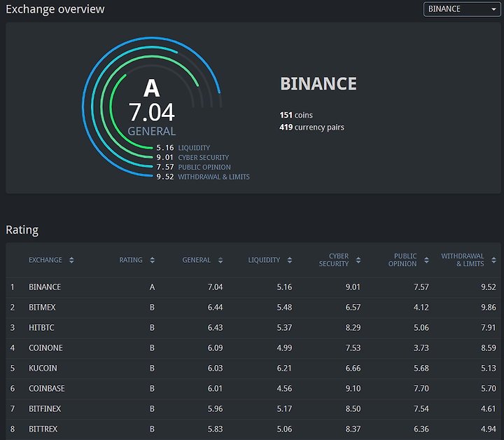Click the 7.57 PUBLIC OPINION legend entry
The height and width of the screenshot is (440, 504).
(193, 167)
